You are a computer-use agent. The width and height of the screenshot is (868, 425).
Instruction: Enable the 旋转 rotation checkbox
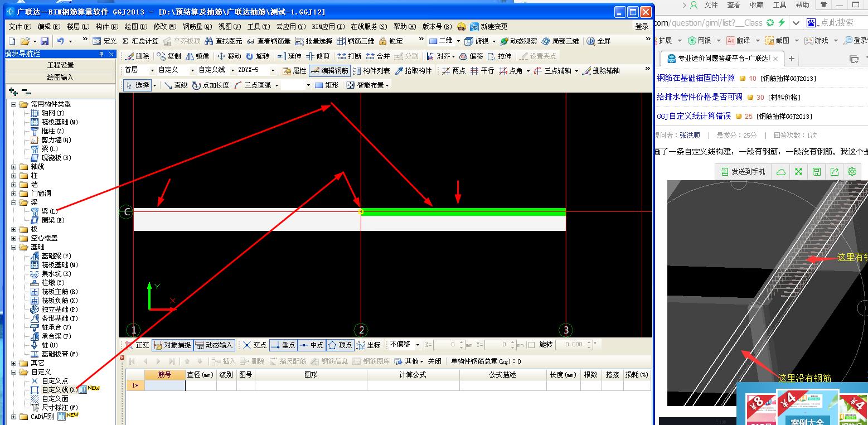(x=531, y=345)
